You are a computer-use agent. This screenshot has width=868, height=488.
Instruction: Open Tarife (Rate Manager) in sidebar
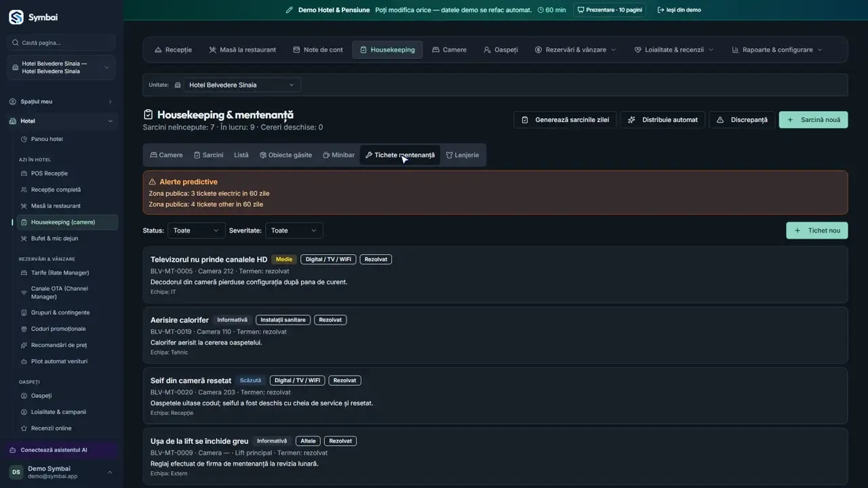(66, 272)
